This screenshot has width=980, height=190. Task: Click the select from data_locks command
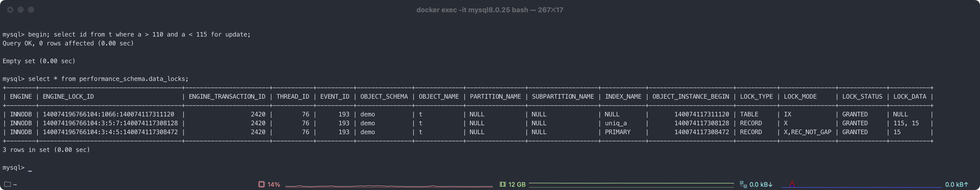click(x=95, y=79)
